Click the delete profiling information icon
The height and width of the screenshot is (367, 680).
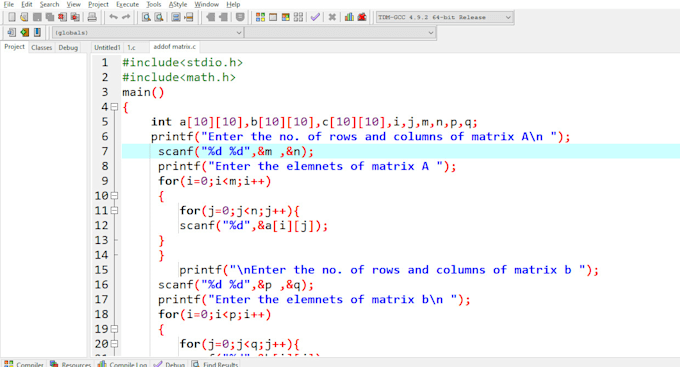(x=362, y=17)
